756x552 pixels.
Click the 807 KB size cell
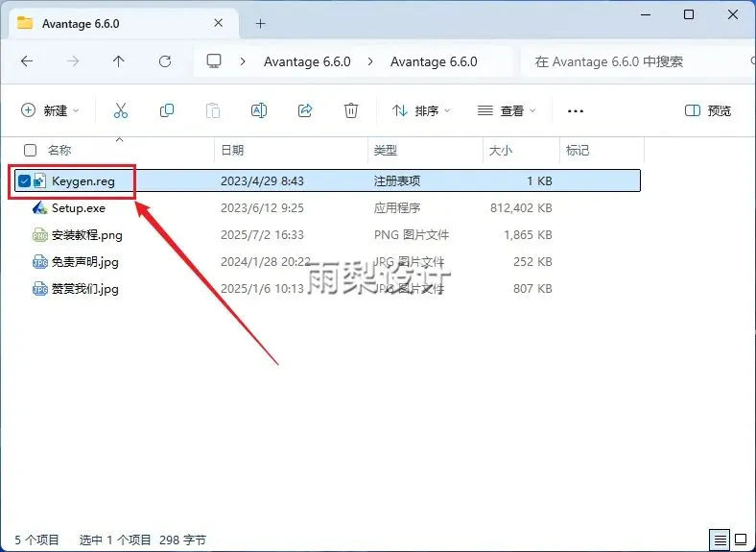click(x=532, y=289)
